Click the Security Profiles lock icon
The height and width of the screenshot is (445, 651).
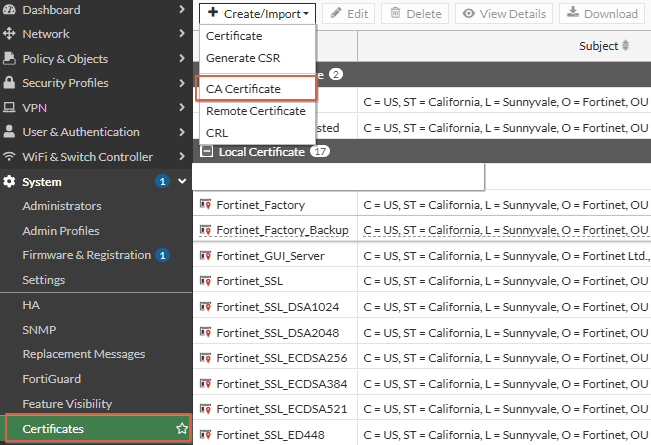pos(9,83)
